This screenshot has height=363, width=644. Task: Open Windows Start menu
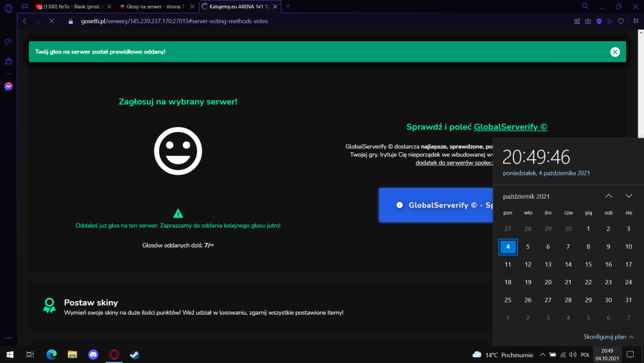click(10, 355)
